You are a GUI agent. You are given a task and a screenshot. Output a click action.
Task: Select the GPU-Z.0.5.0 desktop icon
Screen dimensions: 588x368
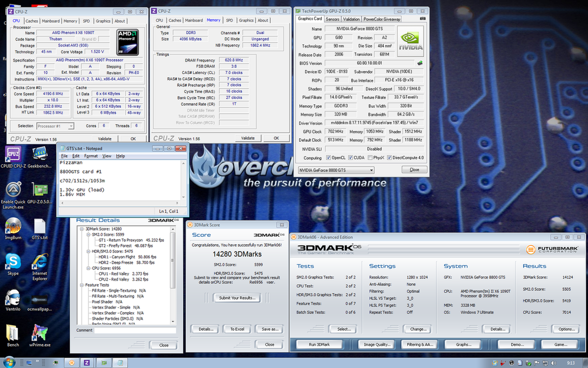click(x=39, y=193)
